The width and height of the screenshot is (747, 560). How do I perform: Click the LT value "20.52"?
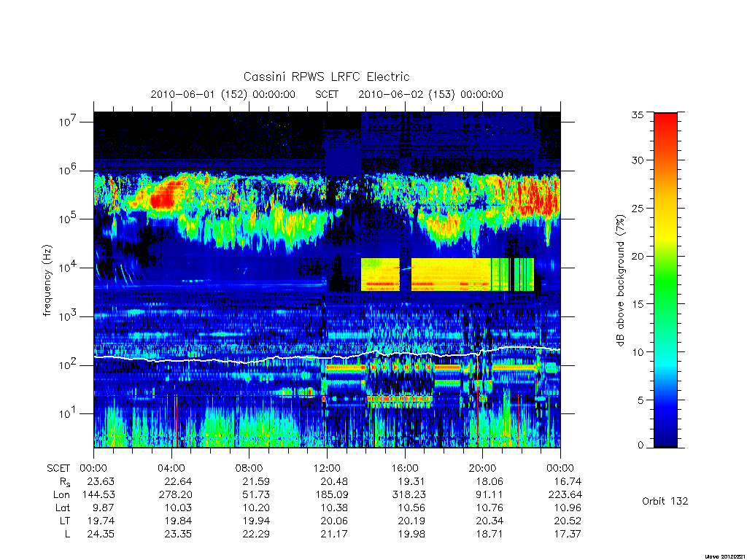[568, 521]
